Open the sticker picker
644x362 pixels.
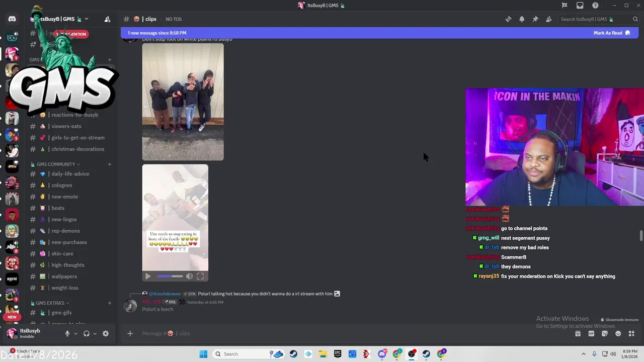click(605, 333)
